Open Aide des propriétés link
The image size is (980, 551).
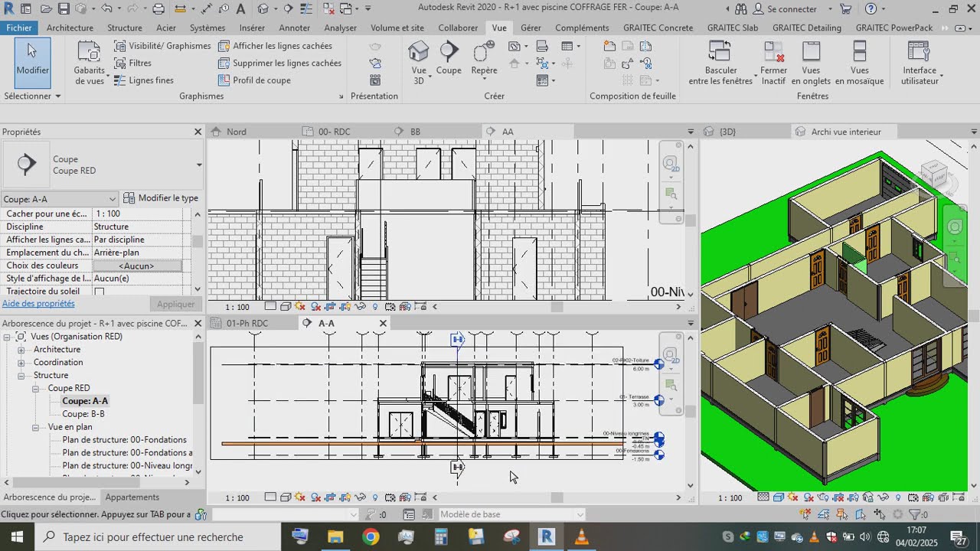38,304
